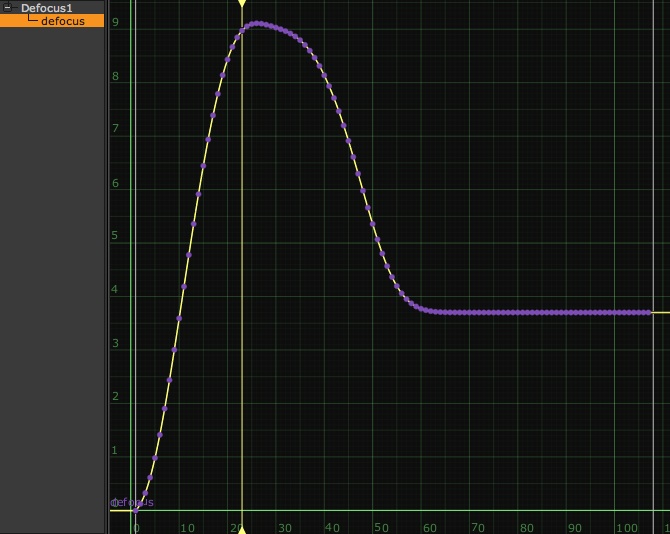
Task: Click frame 30 on the horizontal axis
Action: (284, 527)
